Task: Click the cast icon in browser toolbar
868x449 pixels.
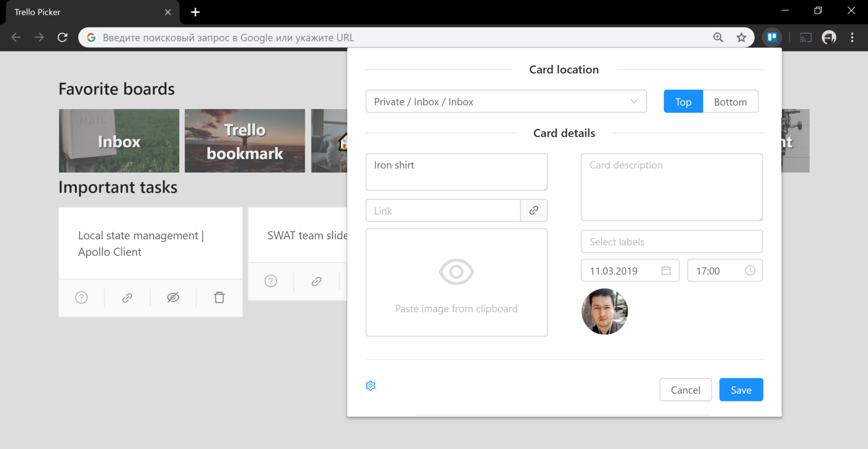Action: 805,37
